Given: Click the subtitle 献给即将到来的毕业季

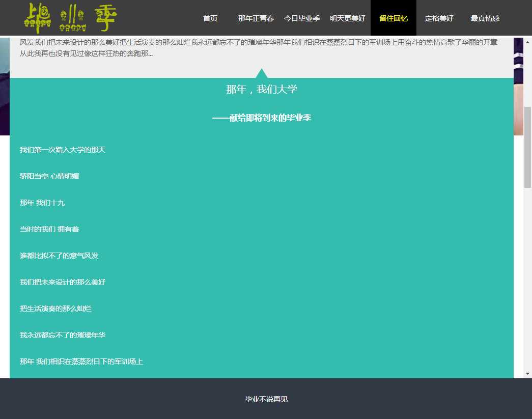Looking at the screenshot, I should [261, 118].
